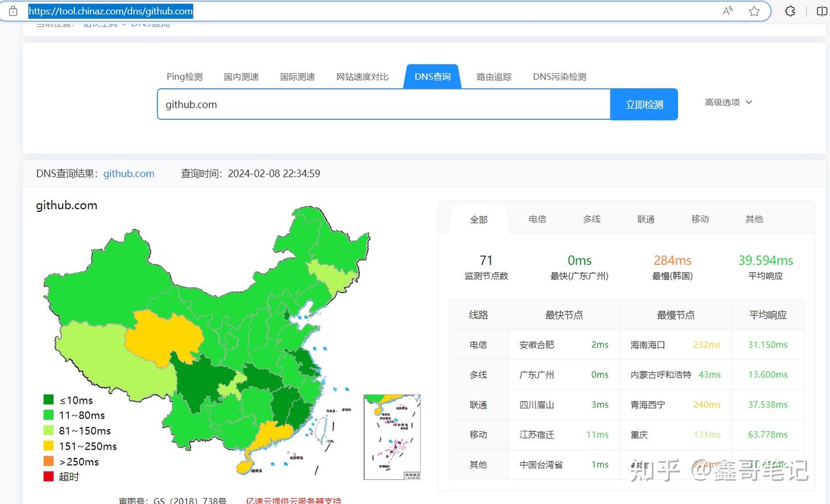Open github.com link in DNS查询结果
830x504 pixels.
click(129, 173)
